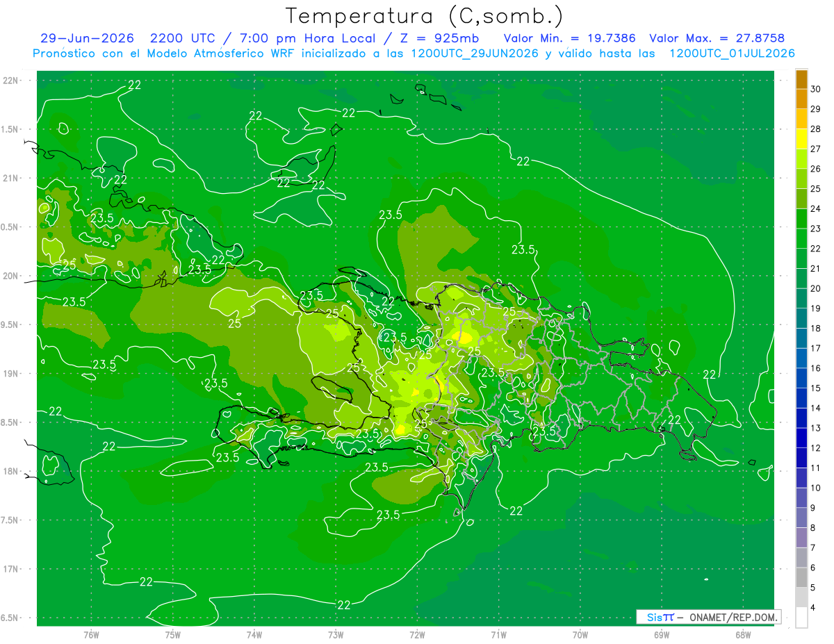This screenshot has width=834, height=644.
Task: Click the 71W longitude axis label
Action: (498, 635)
